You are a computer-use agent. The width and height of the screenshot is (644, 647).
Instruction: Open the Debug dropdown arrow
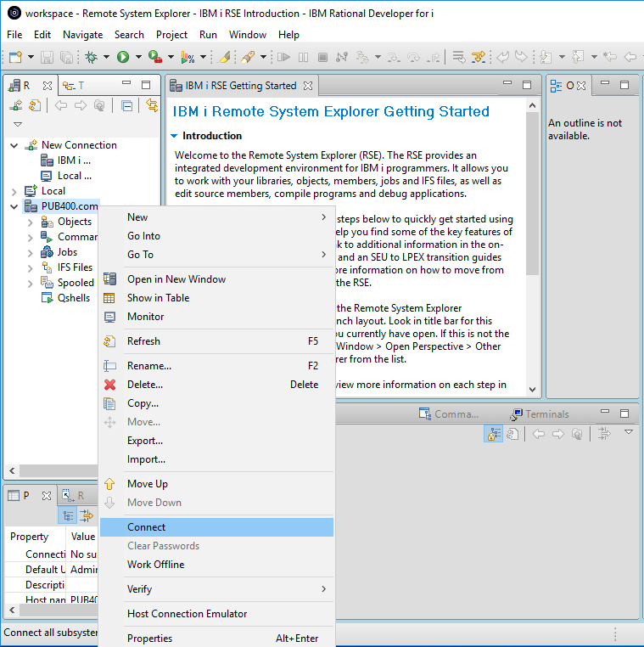pos(106,57)
